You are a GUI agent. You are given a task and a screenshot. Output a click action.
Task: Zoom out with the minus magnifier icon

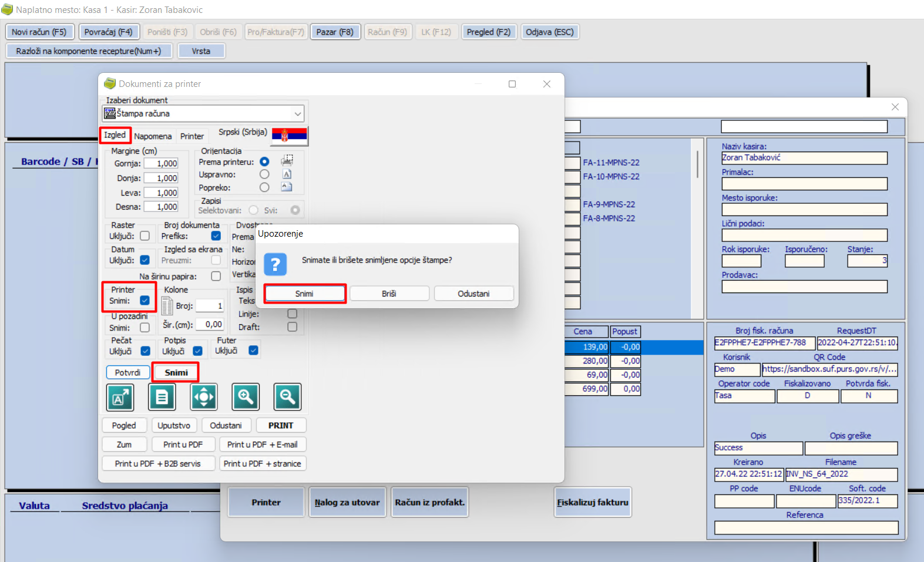coord(288,398)
